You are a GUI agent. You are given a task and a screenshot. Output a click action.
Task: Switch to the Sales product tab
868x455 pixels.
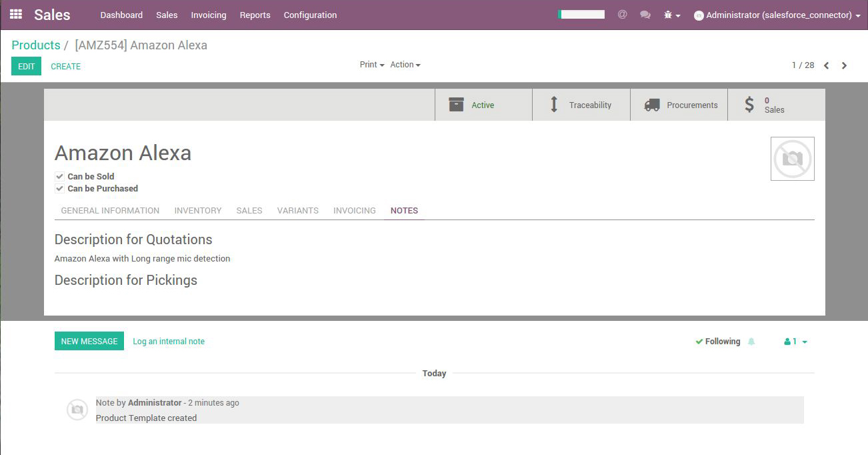[x=249, y=211]
